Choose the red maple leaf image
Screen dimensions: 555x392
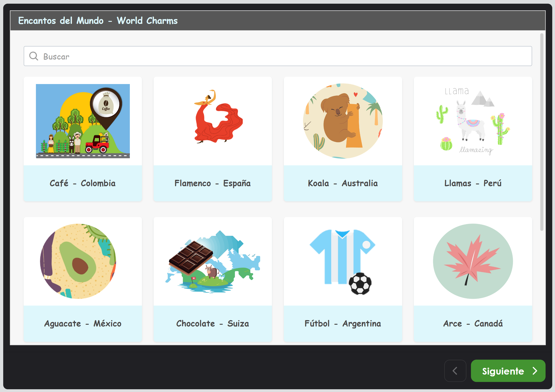(x=473, y=261)
